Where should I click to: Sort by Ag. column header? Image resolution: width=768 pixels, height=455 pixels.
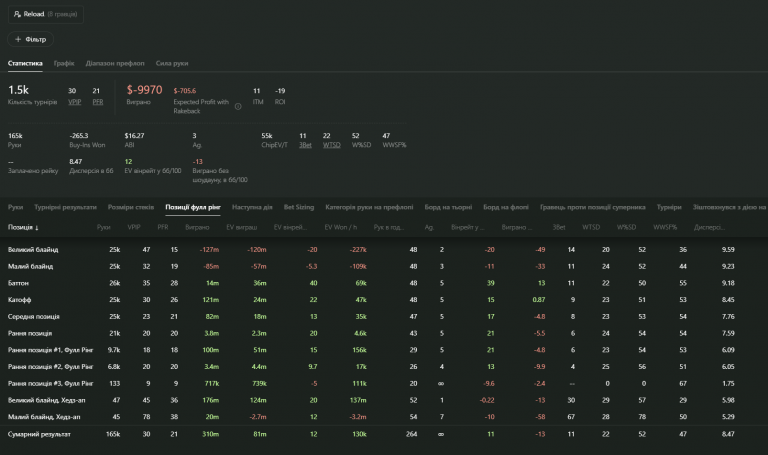click(x=429, y=227)
